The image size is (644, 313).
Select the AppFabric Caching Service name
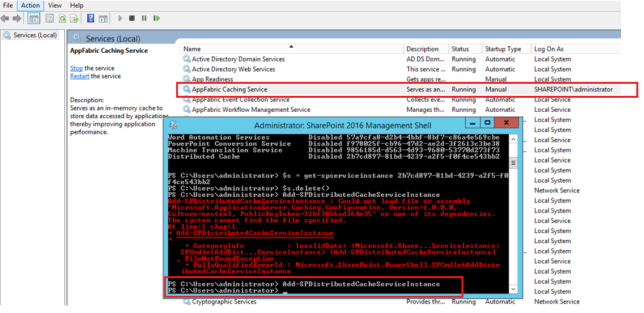[x=230, y=90]
